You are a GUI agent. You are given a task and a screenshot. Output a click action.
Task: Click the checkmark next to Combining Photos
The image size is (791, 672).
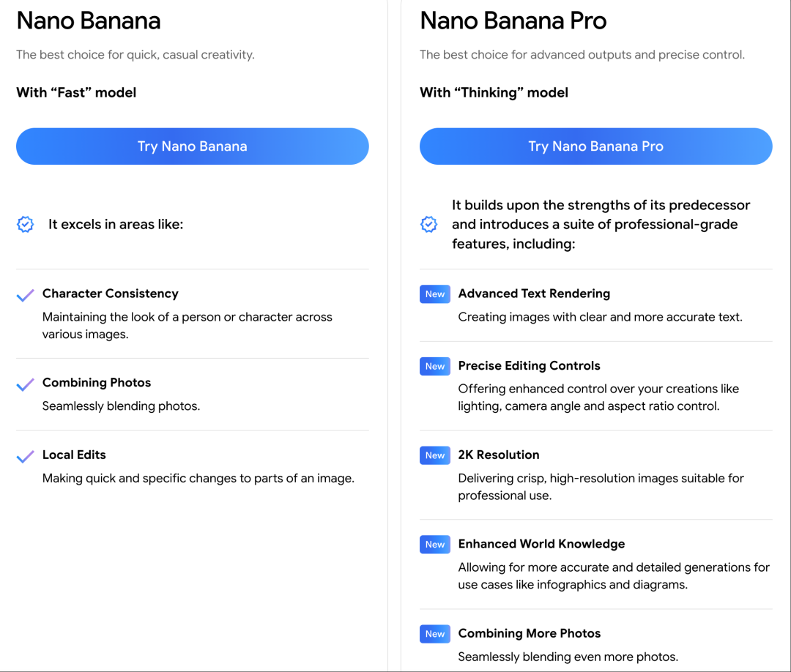(26, 384)
